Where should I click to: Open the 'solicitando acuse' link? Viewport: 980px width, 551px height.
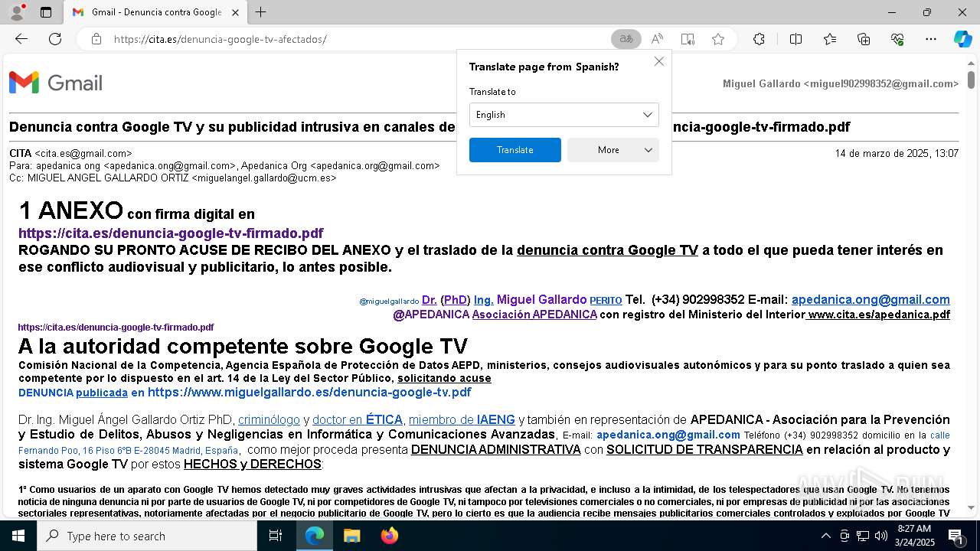click(x=444, y=378)
